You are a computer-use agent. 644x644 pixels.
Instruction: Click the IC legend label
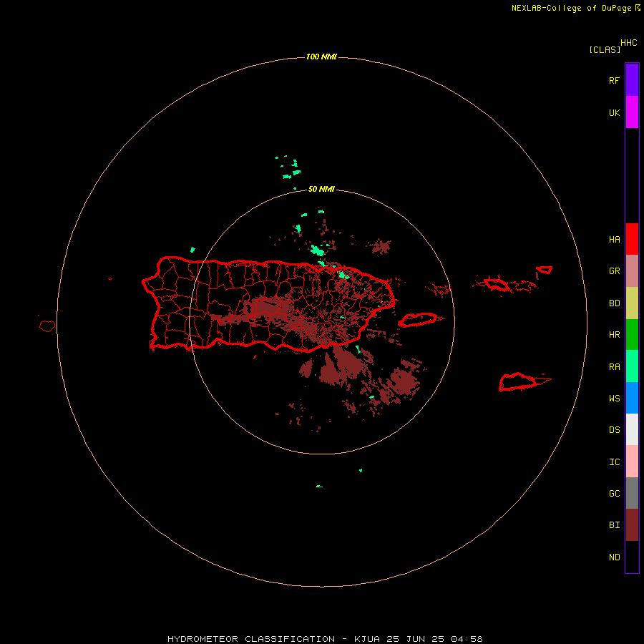(614, 462)
